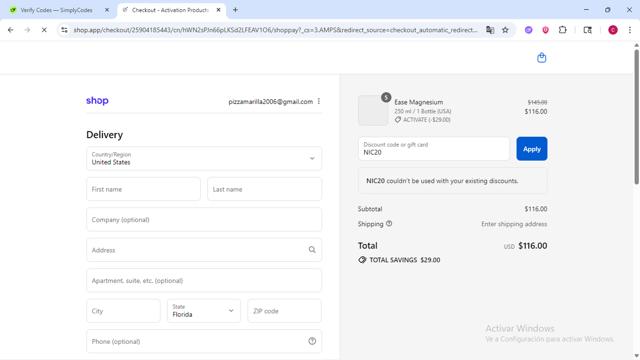The image size is (640, 360).
Task: Click the Company (optional) field
Action: (204, 220)
